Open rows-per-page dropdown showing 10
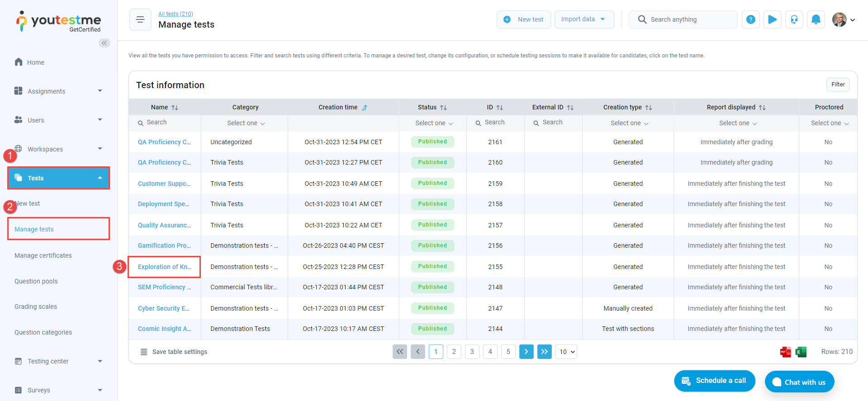The height and width of the screenshot is (401, 868). pyautogui.click(x=566, y=352)
